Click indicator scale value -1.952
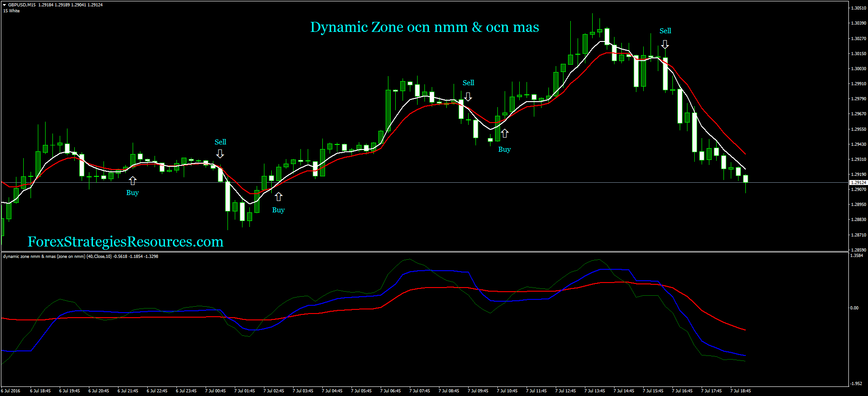This screenshot has width=868, height=396. coord(856,383)
